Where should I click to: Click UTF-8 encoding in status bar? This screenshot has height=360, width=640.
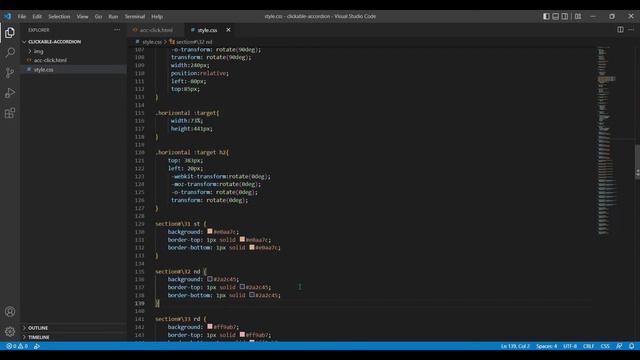pos(570,346)
